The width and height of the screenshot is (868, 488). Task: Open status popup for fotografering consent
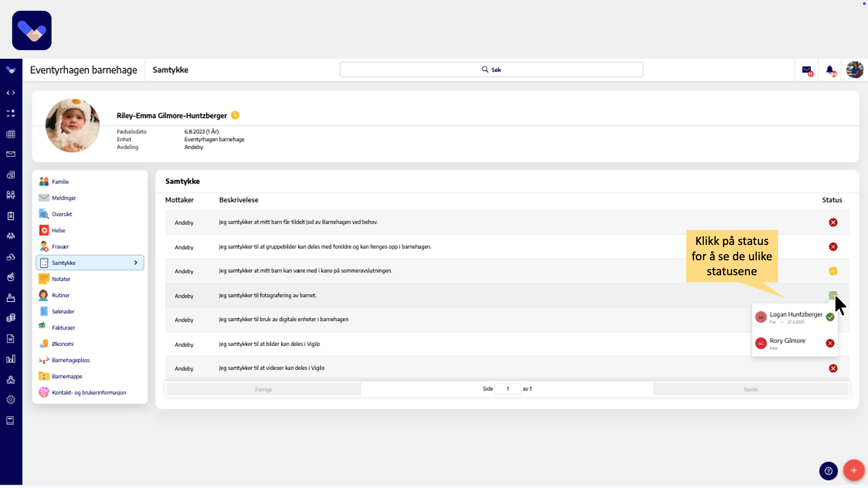[833, 296]
